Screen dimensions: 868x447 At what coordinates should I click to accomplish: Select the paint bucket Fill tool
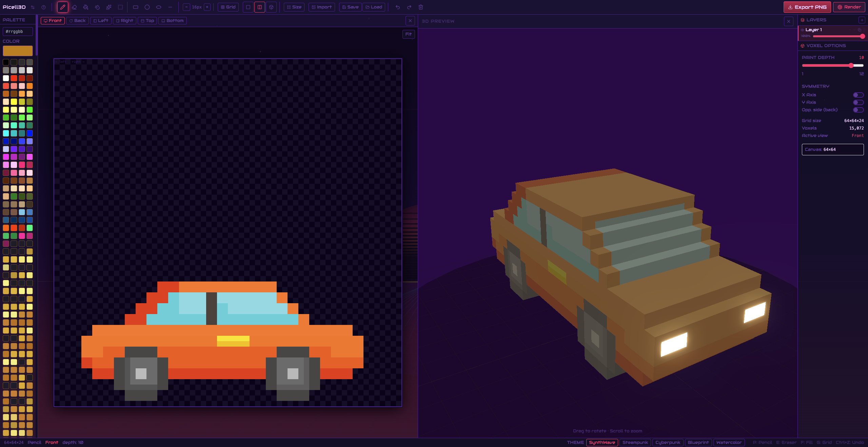point(86,7)
